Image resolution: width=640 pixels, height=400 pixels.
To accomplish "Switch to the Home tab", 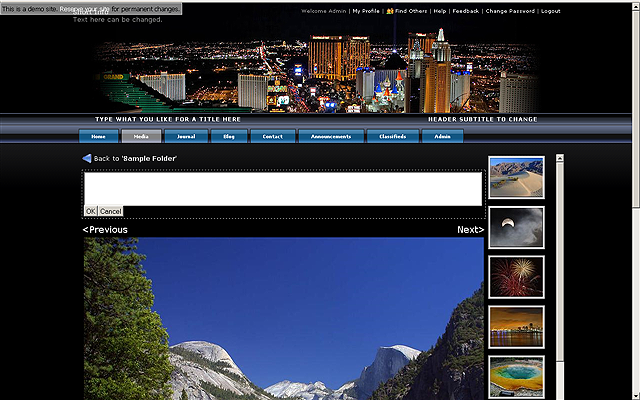I will pyautogui.click(x=98, y=136).
